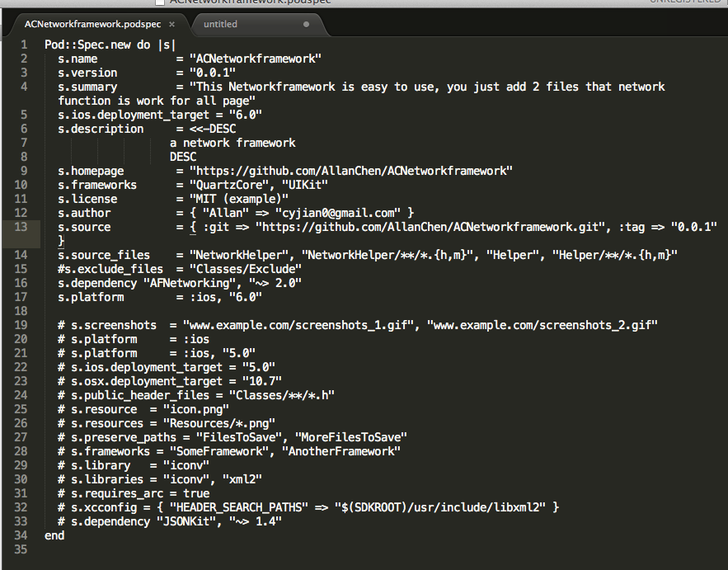Click the <<-DESC heredoc marker on line 6
Image resolution: width=728 pixels, height=570 pixels.
pos(213,129)
